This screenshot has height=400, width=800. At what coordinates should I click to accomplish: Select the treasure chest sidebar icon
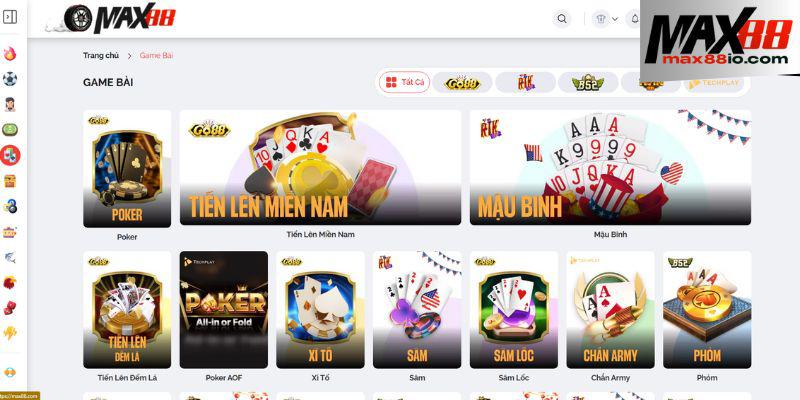tap(10, 181)
